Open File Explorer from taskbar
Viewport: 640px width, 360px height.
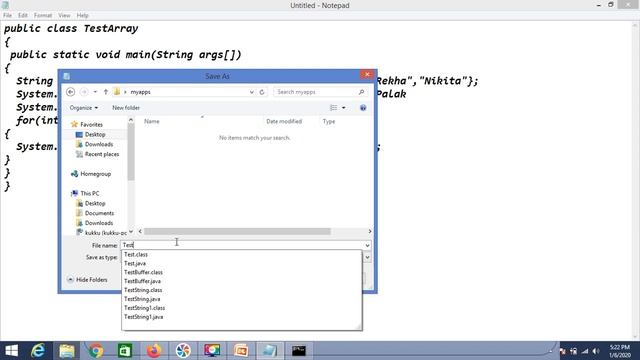coord(67,351)
